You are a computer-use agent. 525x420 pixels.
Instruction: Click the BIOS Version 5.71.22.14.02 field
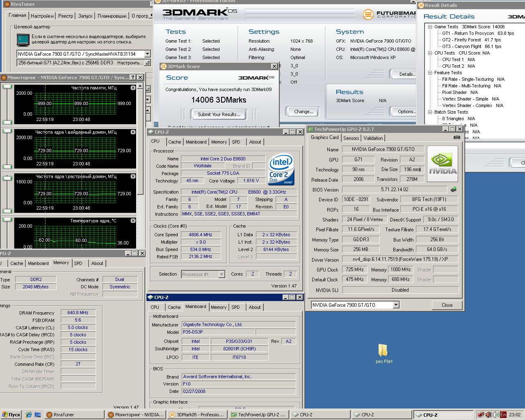click(395, 189)
